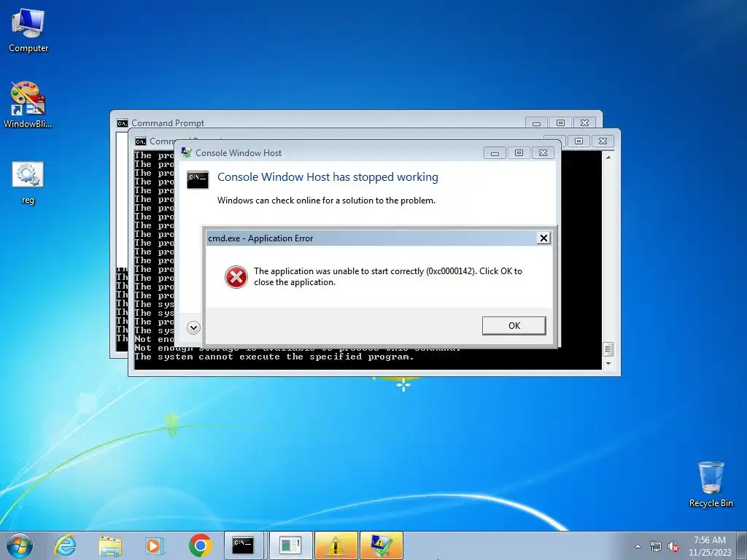
Task: Close the Console Window Host window
Action: coord(543,153)
